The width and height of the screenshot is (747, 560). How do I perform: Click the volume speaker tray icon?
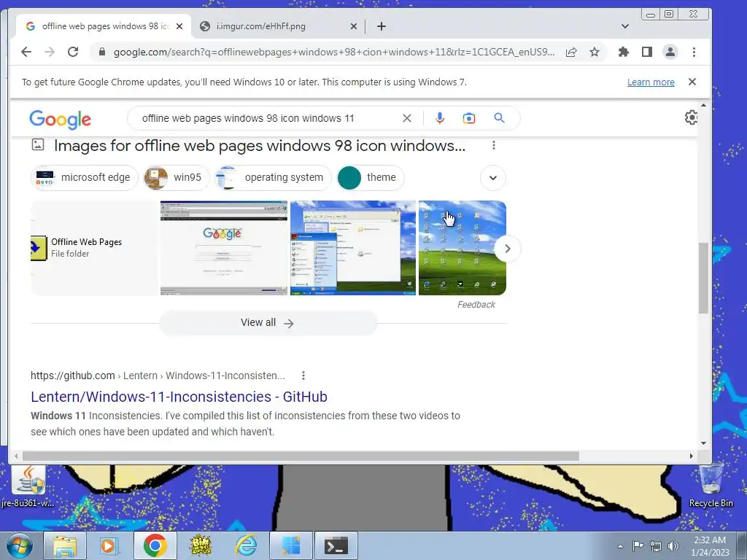(x=673, y=545)
